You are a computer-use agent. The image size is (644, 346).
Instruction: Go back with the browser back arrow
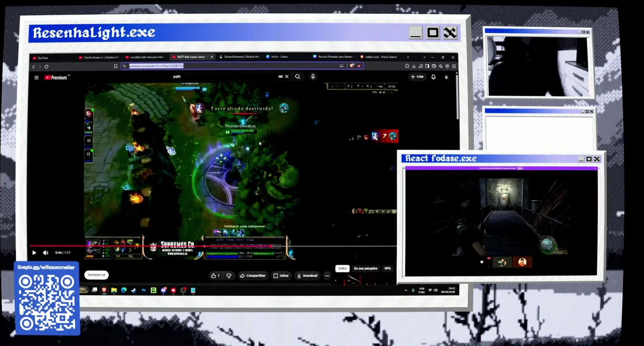pos(33,66)
